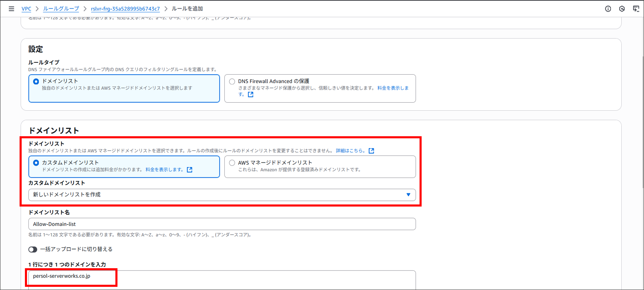
Task: Open the hamburger navigation menu
Action: pos(11,9)
